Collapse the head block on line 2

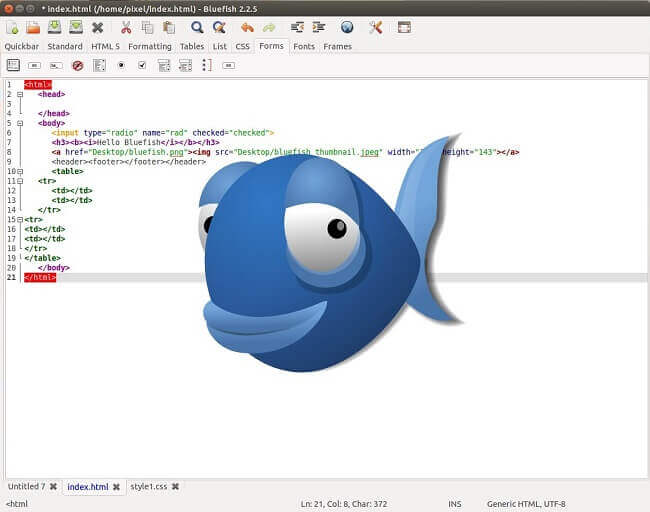point(20,95)
